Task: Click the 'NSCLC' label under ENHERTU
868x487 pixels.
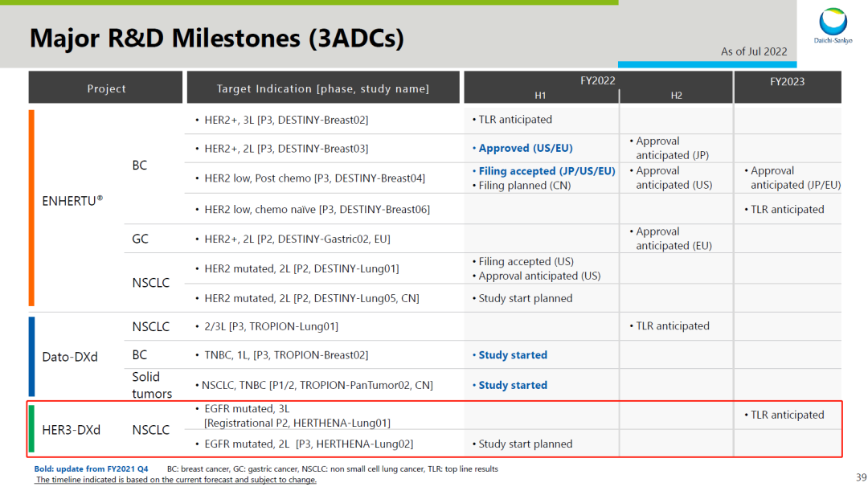Action: 150,283
